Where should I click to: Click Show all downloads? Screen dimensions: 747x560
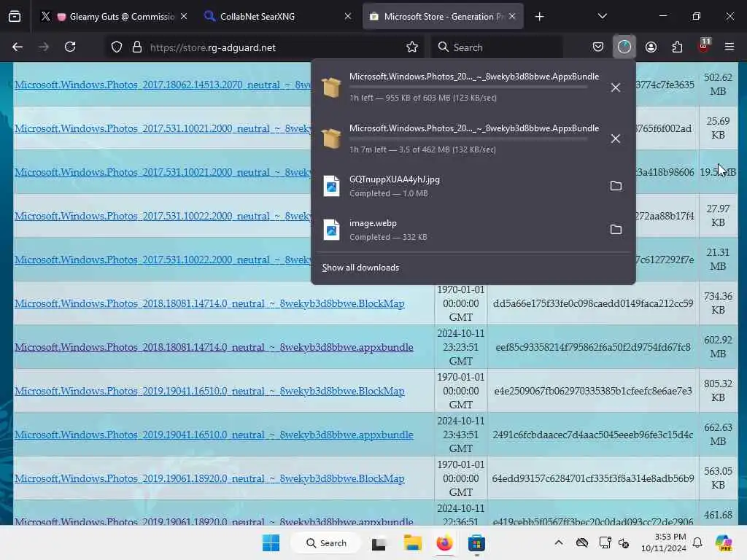point(360,268)
